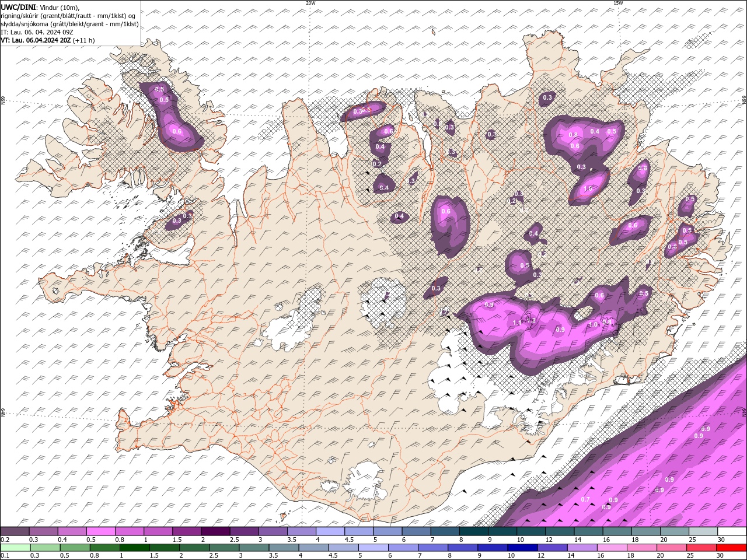This screenshot has height=560, width=747.
Task: Click the 'VT: Lau. 06.04.2024 20Z (+11 h)' line
Action: coord(48,40)
